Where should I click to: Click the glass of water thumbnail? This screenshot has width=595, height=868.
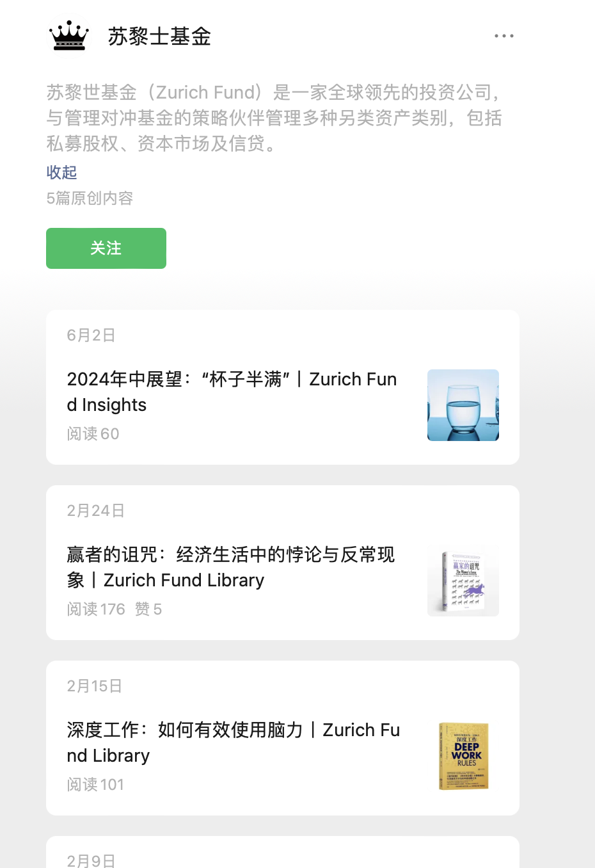[x=463, y=405]
